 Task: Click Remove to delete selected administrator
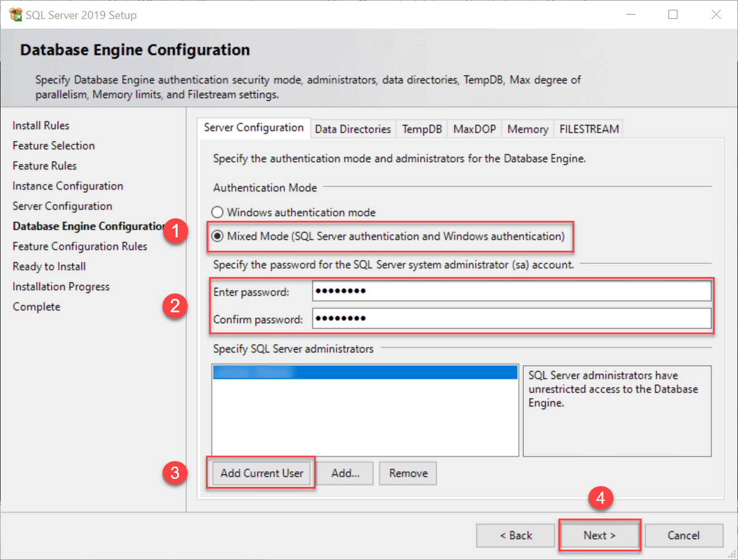[408, 473]
